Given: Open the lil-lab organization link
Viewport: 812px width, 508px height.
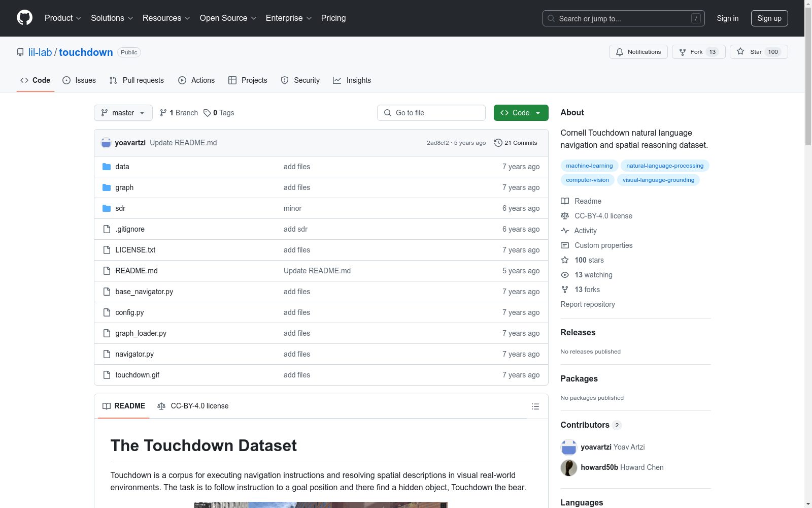Looking at the screenshot, I should click(x=40, y=52).
